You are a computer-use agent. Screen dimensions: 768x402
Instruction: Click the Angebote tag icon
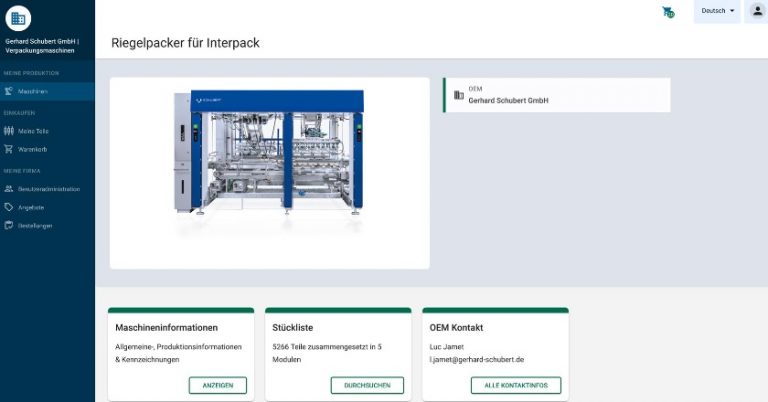pyautogui.click(x=9, y=207)
